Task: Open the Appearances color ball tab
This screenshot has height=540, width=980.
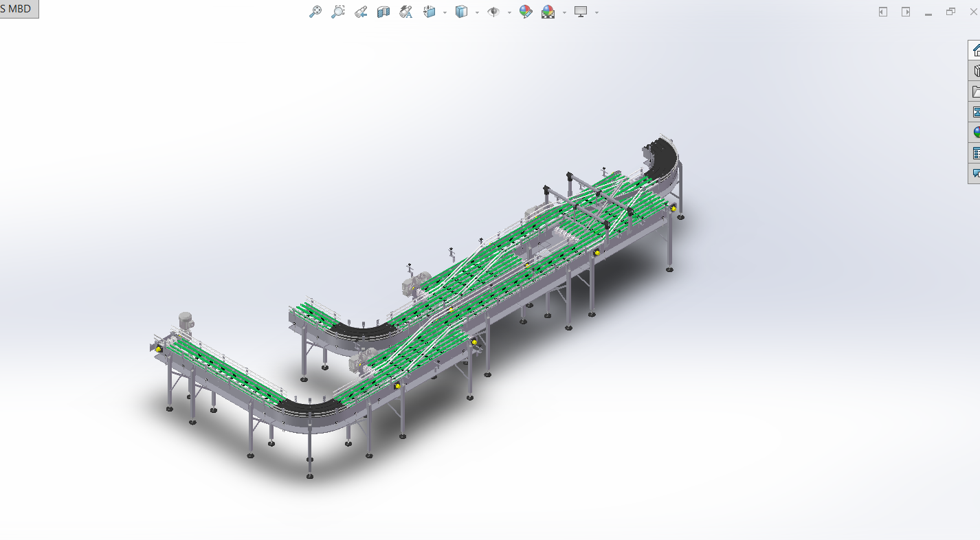Action: 975,133
